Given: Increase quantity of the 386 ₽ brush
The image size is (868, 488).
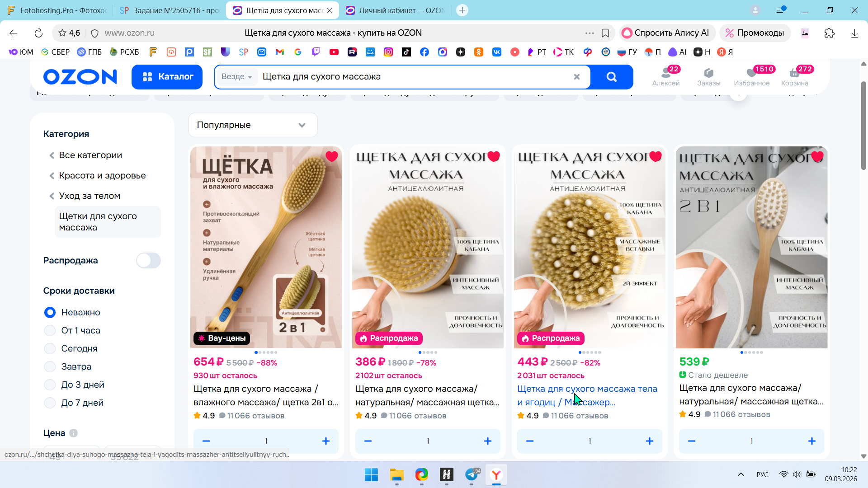Looking at the screenshot, I should pyautogui.click(x=487, y=441).
